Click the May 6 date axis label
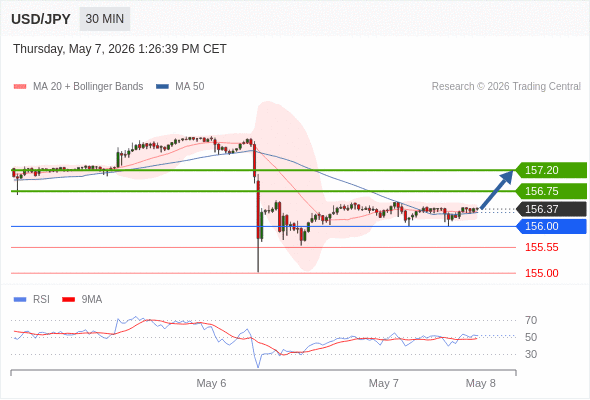This screenshot has width=590, height=400. click(211, 383)
